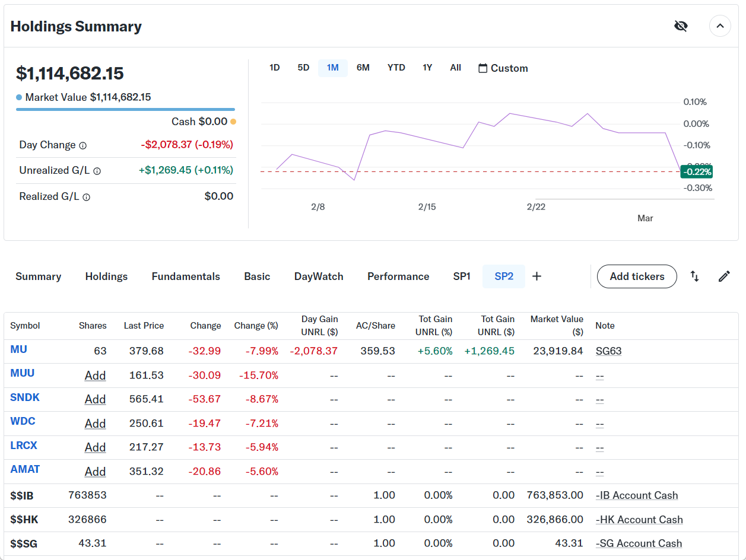Image resolution: width=746 pixels, height=560 pixels.
Task: Edit the view with pencil icon
Action: coord(724,276)
